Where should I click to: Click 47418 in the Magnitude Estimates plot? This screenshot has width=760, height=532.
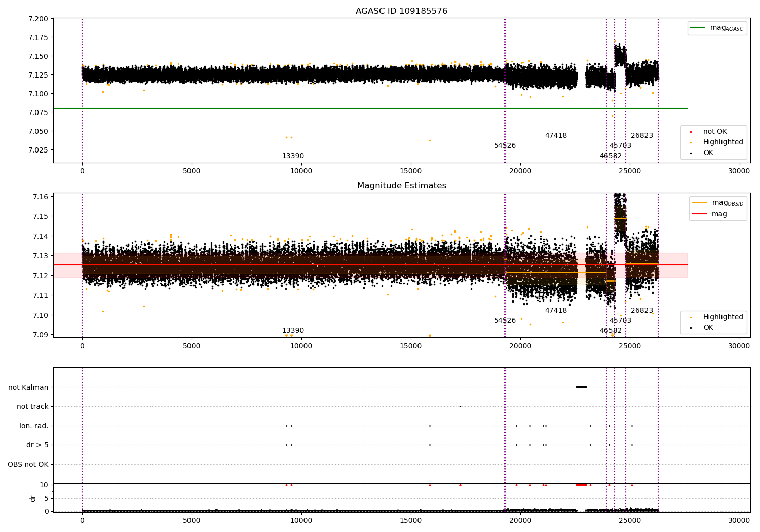(x=556, y=310)
